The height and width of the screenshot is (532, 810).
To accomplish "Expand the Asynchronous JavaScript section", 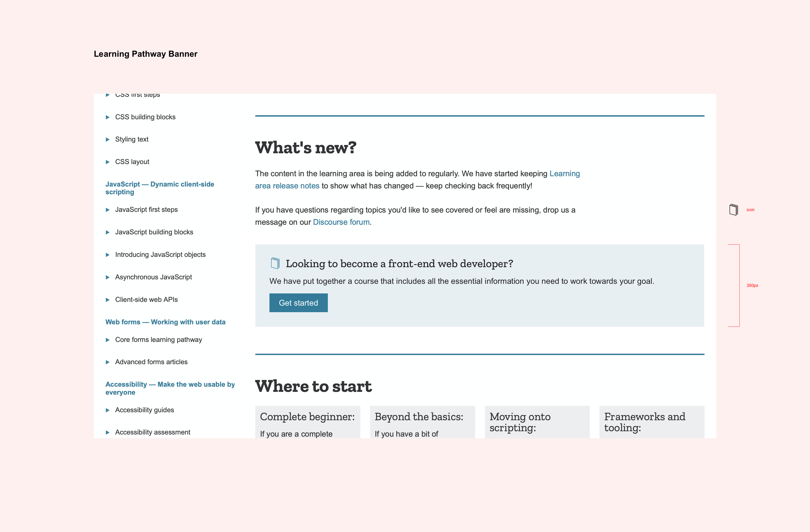I will click(108, 277).
